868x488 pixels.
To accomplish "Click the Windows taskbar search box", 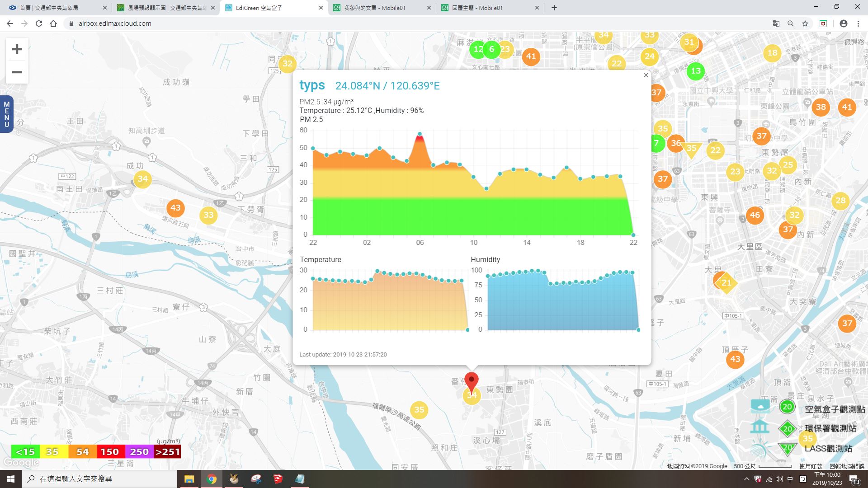I will (99, 479).
